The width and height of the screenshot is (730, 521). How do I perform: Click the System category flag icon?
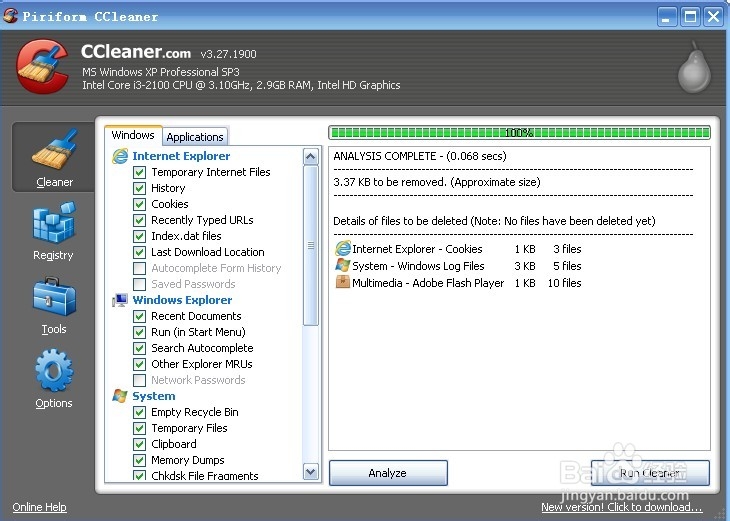[x=120, y=396]
